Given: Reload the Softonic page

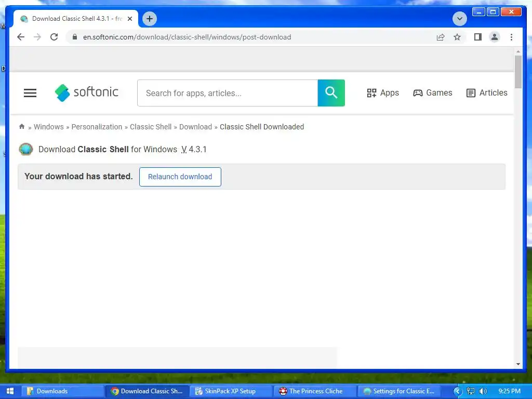Looking at the screenshot, I should click(x=54, y=37).
